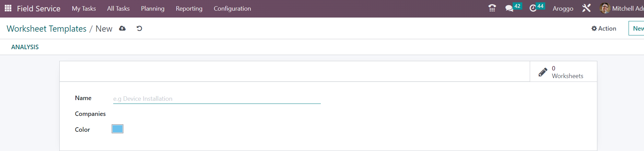Open the apps grid menu icon
The width and height of the screenshot is (644, 151).
pyautogui.click(x=8, y=8)
